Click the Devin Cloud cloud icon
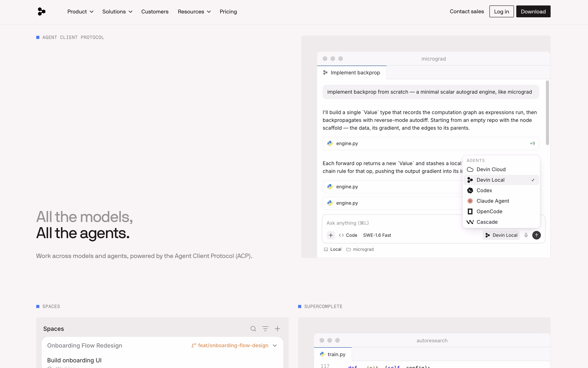Screen dimensions: 588x368 tap(470, 169)
